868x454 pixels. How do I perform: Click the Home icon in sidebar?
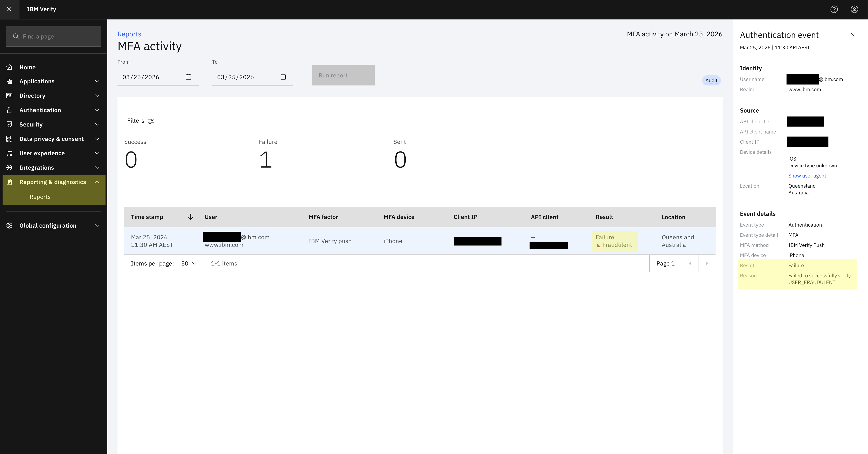pos(10,67)
